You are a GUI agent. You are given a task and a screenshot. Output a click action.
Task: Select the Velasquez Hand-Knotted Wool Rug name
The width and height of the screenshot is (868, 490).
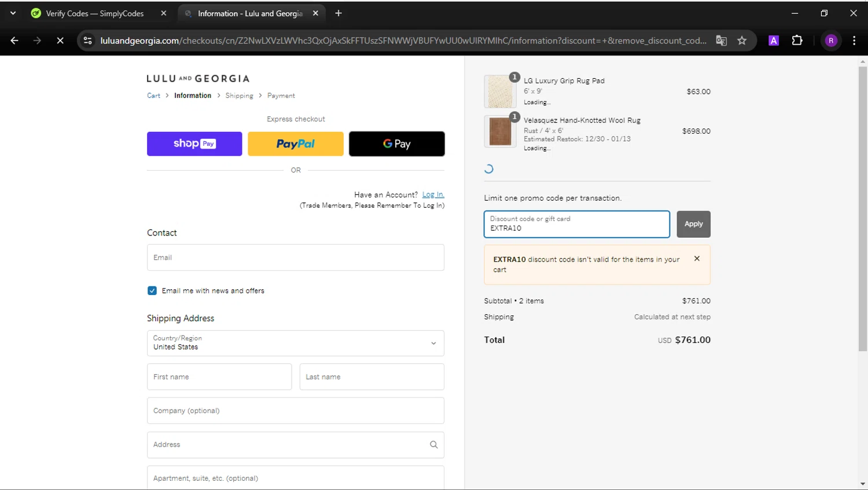pyautogui.click(x=582, y=120)
